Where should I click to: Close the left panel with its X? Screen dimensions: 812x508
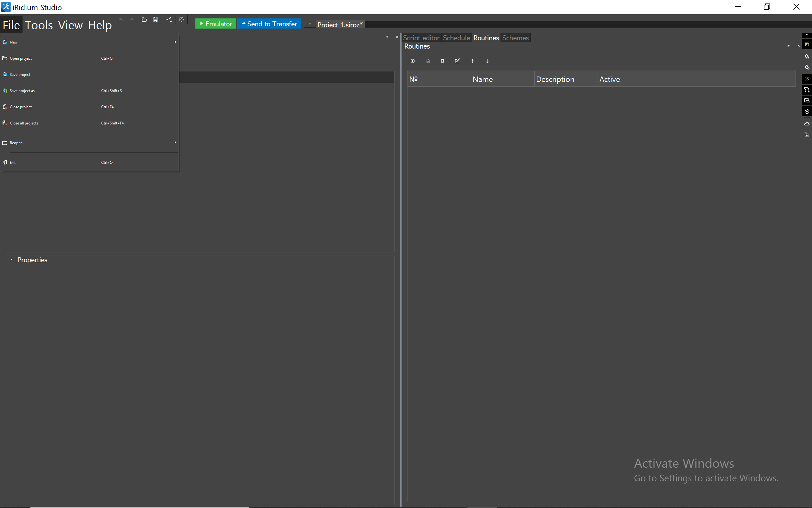397,37
